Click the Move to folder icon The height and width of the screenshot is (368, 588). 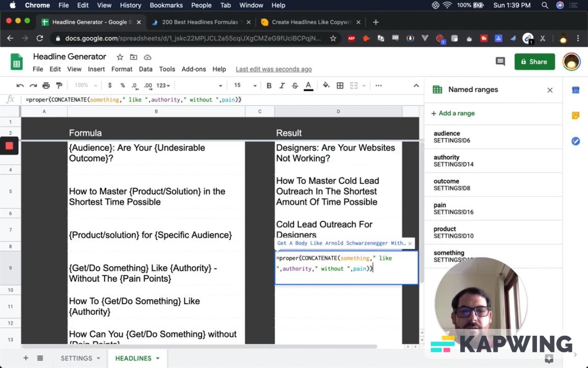134,57
